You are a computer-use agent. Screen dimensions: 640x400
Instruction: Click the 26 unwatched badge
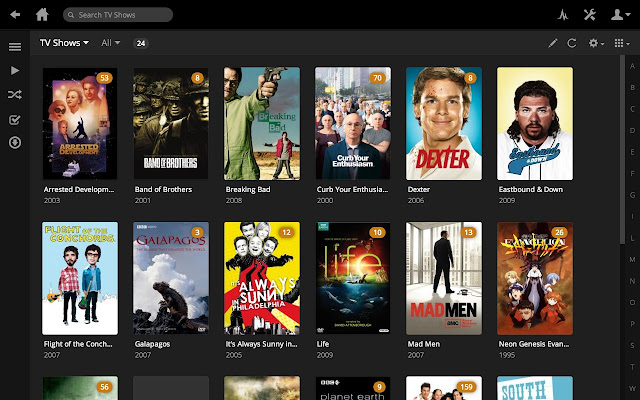point(559,233)
